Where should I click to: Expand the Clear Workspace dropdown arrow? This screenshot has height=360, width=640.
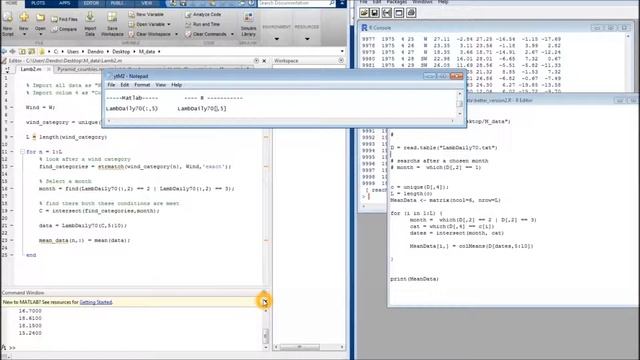(176, 34)
